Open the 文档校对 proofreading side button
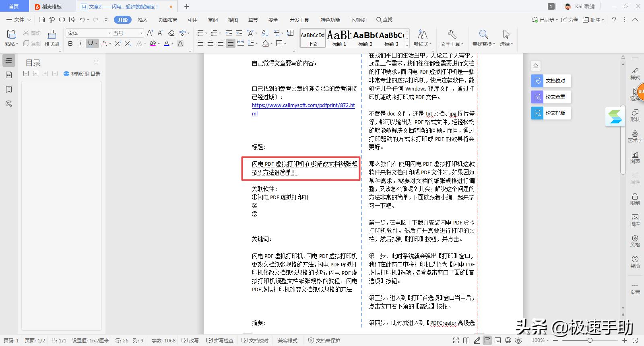The height and width of the screenshot is (346, 644). click(551, 80)
